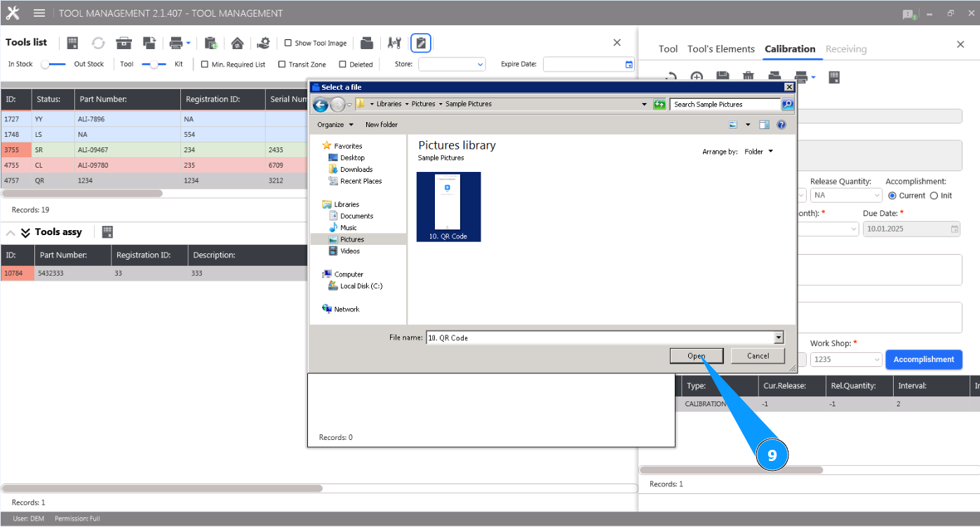
Task: Enable the Show Tool Image checkbox
Action: tap(288, 43)
